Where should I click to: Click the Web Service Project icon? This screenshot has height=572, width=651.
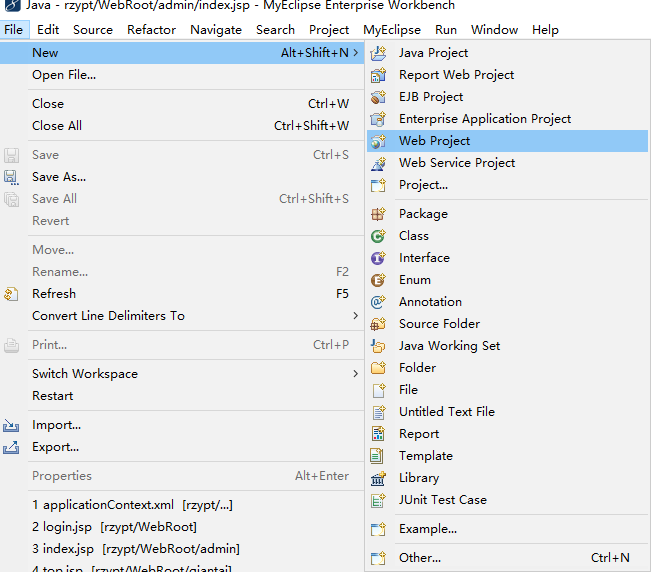[378, 163]
